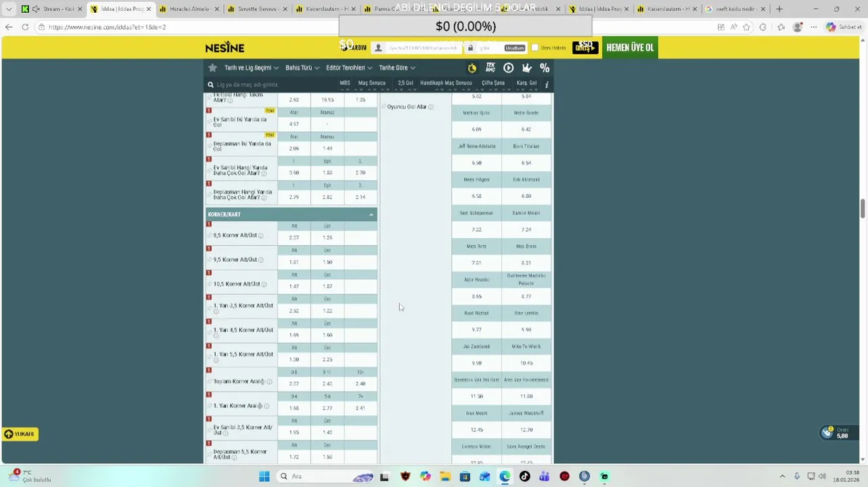Toggle favorite star for 9,5 Korner Alt/Üst

click(210, 260)
